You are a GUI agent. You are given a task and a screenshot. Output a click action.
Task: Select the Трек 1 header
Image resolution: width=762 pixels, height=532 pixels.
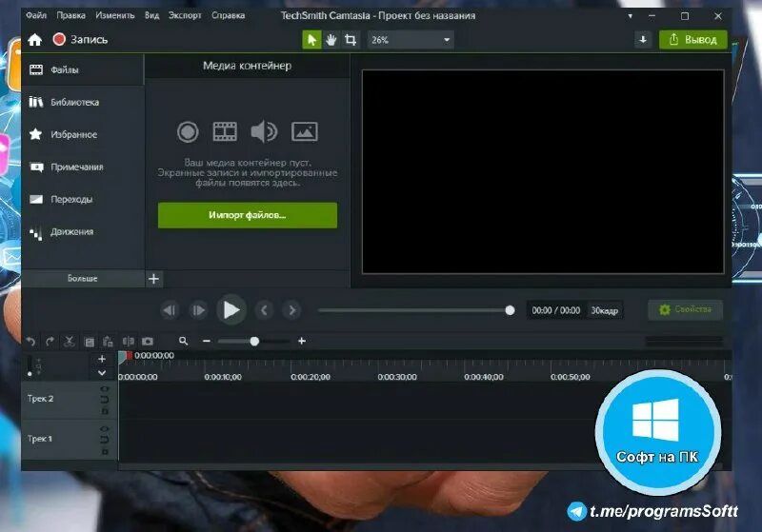(69, 440)
